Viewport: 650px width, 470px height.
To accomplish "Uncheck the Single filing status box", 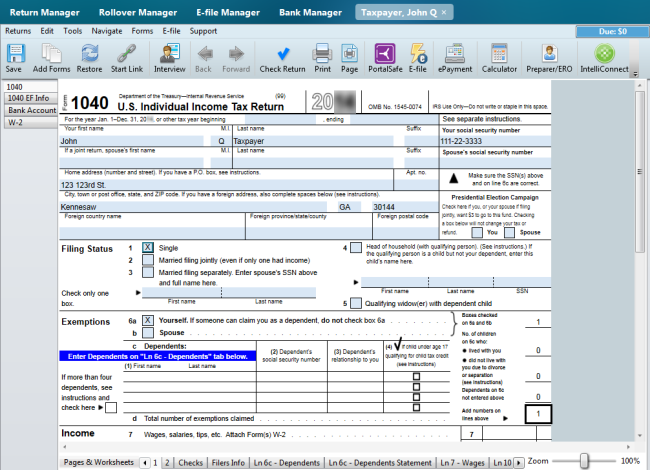I will (x=148, y=247).
